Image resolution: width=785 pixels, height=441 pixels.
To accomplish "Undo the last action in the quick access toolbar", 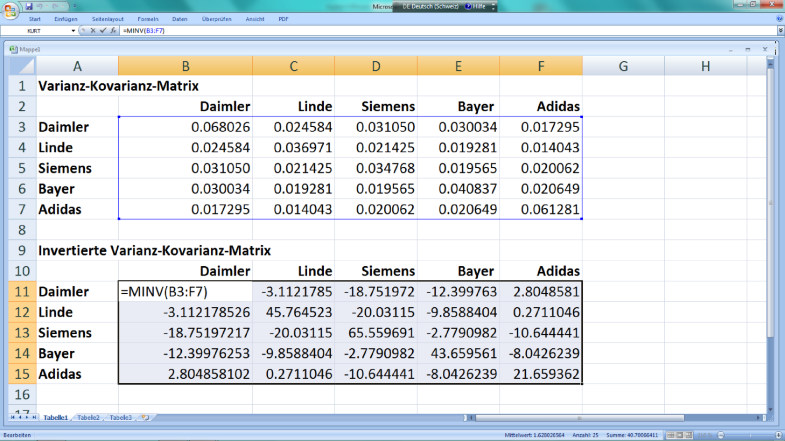I will coord(40,7).
